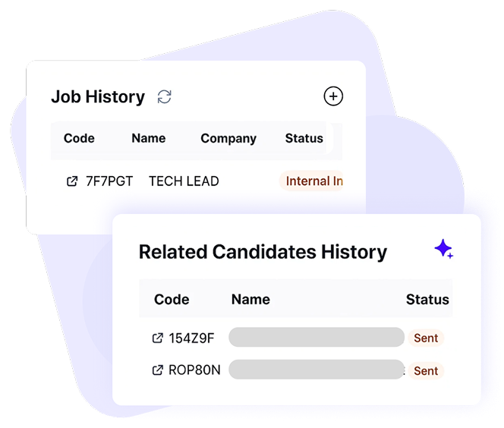Open external link for candidate ROP80N
Image resolution: width=504 pixels, height=428 pixels.
(158, 370)
